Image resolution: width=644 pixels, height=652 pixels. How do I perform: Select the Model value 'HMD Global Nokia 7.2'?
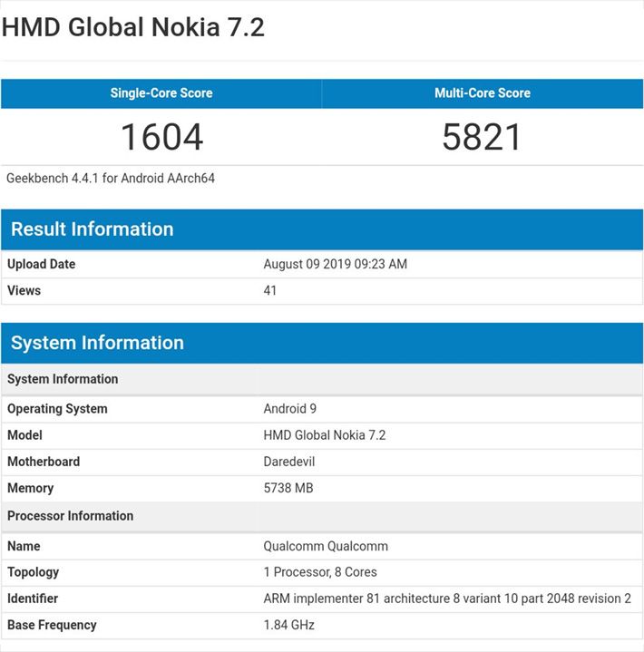pyautogui.click(x=325, y=435)
